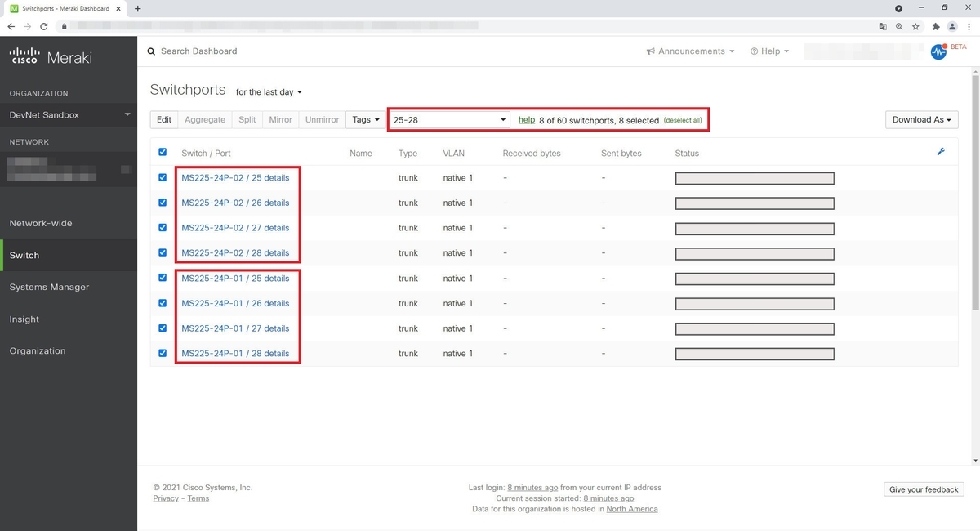This screenshot has height=531, width=980.
Task: Open the browser extensions puzzle icon
Action: pos(935,26)
